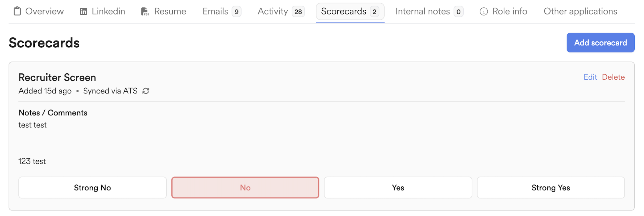The height and width of the screenshot is (216, 644).
Task: Go to the Other applications tab
Action: (x=580, y=11)
